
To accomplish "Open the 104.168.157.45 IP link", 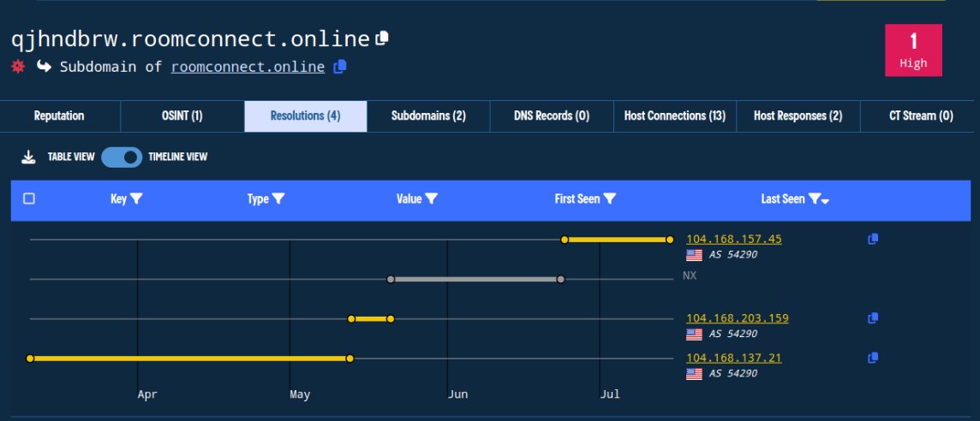I will tap(734, 240).
